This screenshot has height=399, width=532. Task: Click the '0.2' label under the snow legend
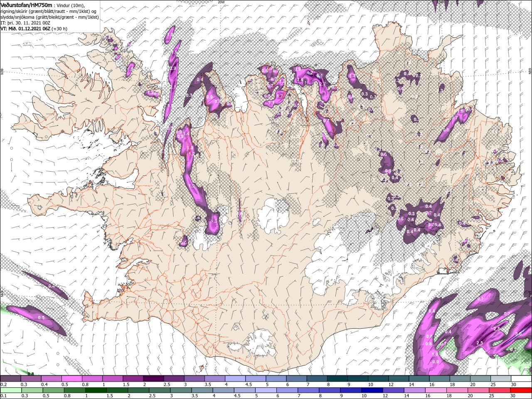pos(3,384)
